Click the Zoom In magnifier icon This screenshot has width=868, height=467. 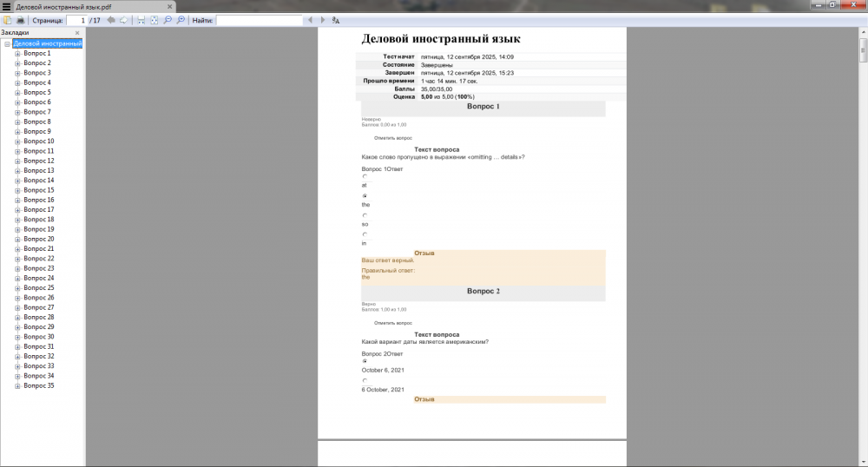tap(181, 21)
